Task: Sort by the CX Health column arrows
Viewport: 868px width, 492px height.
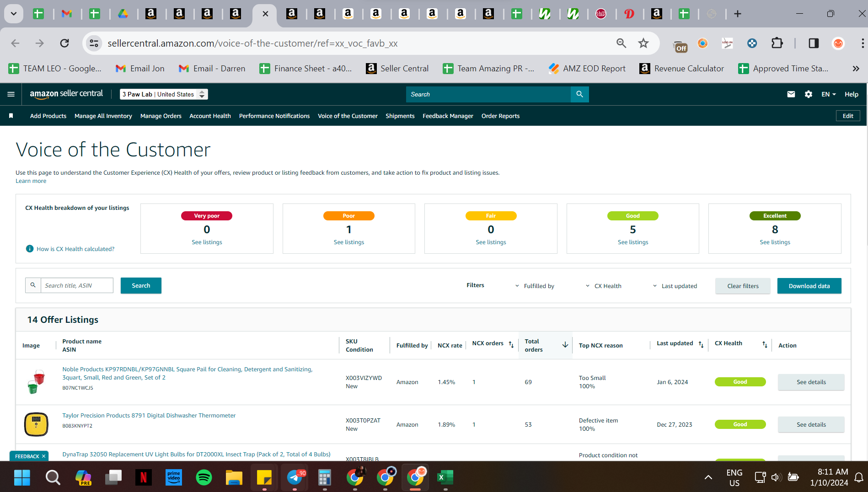Action: tap(765, 345)
